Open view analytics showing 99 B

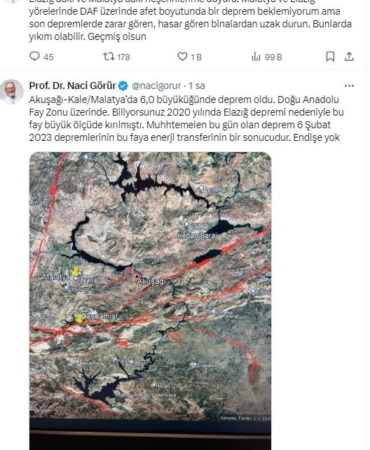[x=256, y=57]
